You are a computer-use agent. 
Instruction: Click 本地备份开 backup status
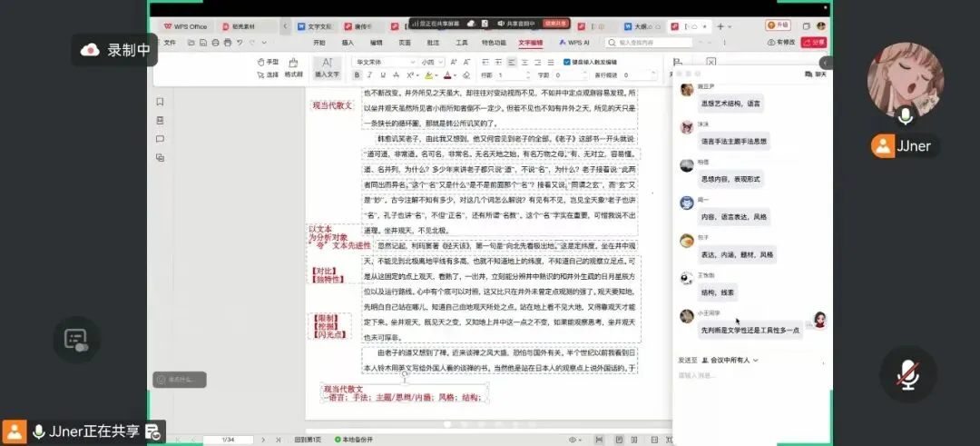pyautogui.click(x=354, y=440)
